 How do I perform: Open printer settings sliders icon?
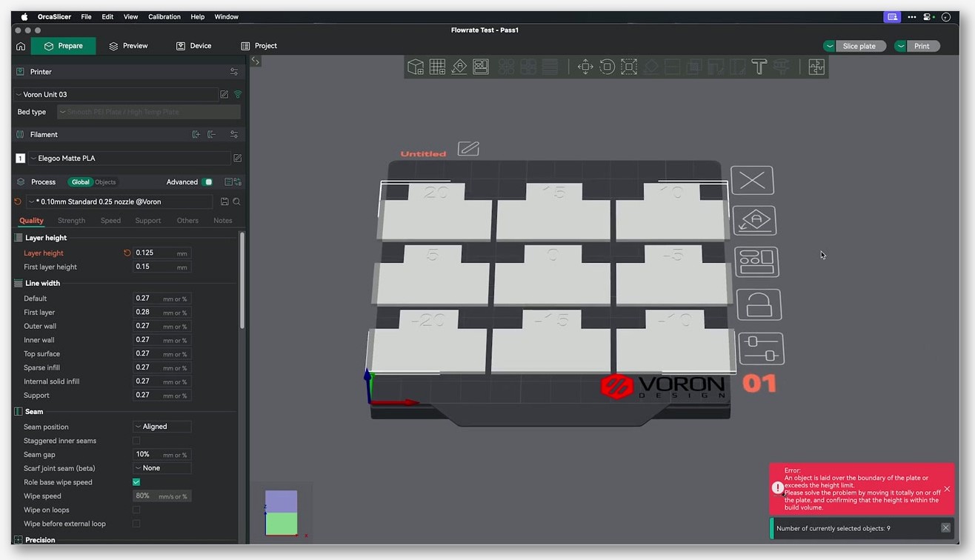[234, 72]
